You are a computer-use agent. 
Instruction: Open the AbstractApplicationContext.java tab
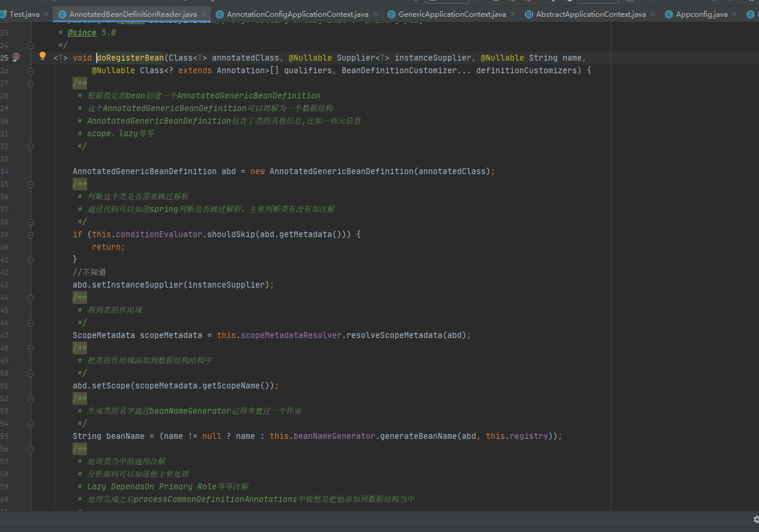tap(590, 14)
